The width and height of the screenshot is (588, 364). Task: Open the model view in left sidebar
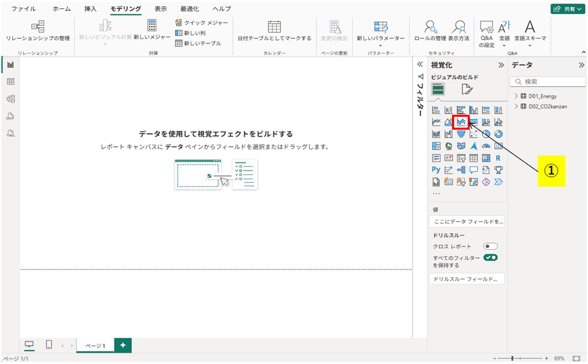point(10,99)
